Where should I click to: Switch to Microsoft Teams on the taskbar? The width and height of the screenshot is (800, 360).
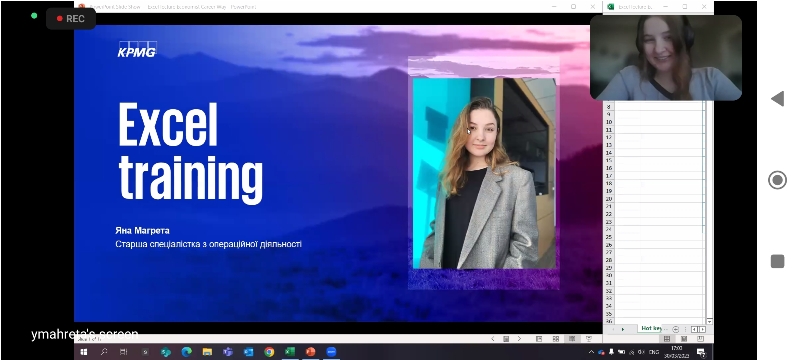(228, 352)
